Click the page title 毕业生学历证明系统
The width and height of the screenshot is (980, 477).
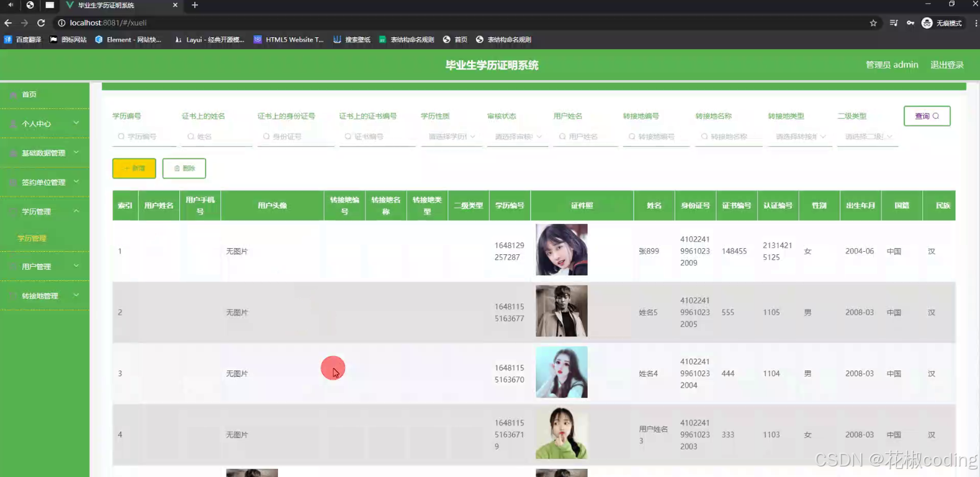pyautogui.click(x=492, y=65)
